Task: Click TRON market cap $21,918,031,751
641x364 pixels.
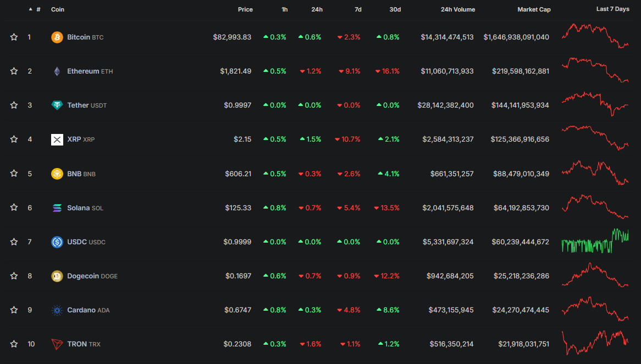Action: point(524,344)
